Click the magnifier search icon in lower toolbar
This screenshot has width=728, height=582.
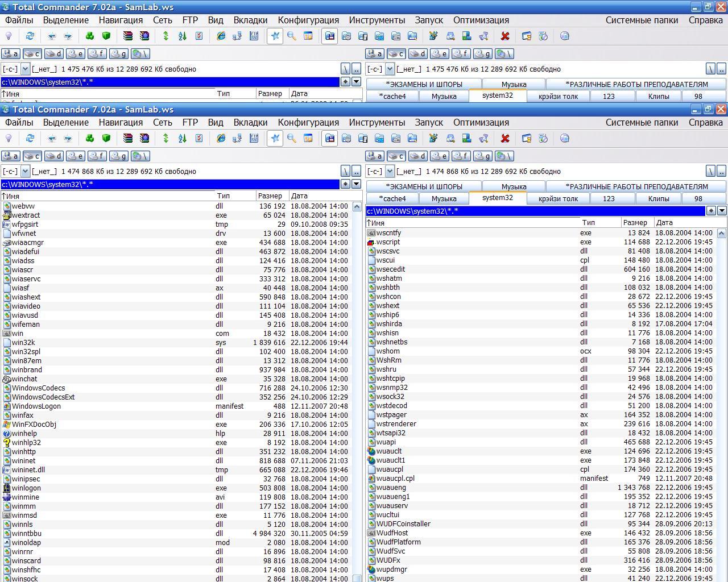291,138
